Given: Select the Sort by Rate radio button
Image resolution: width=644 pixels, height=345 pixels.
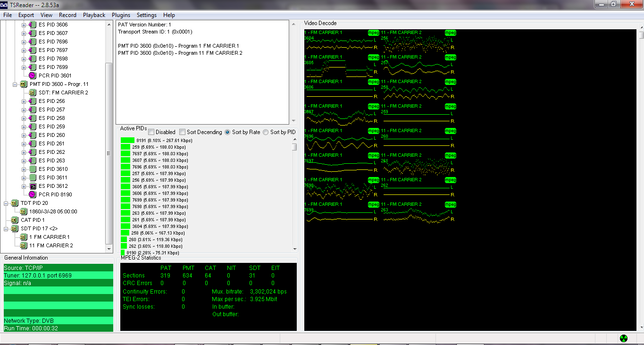Looking at the screenshot, I should 227,132.
